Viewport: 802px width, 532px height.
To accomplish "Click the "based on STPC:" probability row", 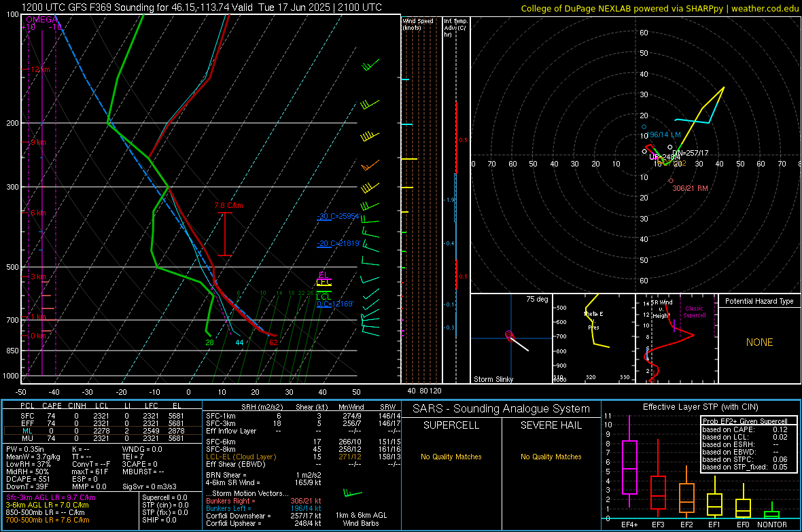I will (745, 459).
